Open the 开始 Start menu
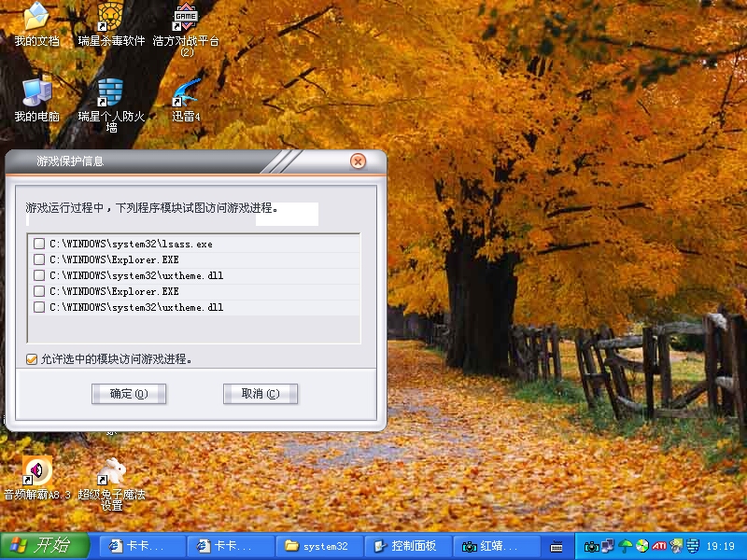Image resolution: width=747 pixels, height=560 pixels. tap(45, 546)
